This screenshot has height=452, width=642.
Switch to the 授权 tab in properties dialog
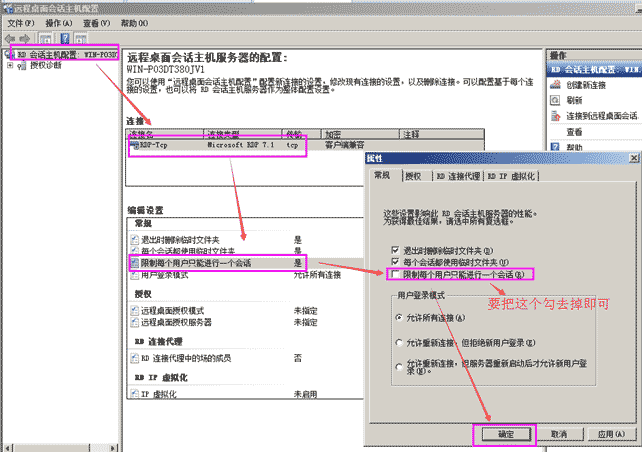tap(412, 176)
